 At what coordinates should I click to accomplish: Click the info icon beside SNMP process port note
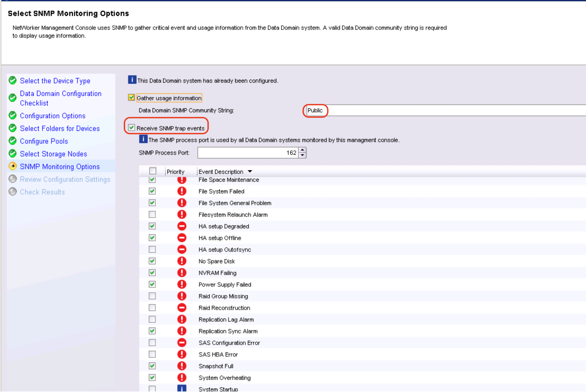pos(143,139)
